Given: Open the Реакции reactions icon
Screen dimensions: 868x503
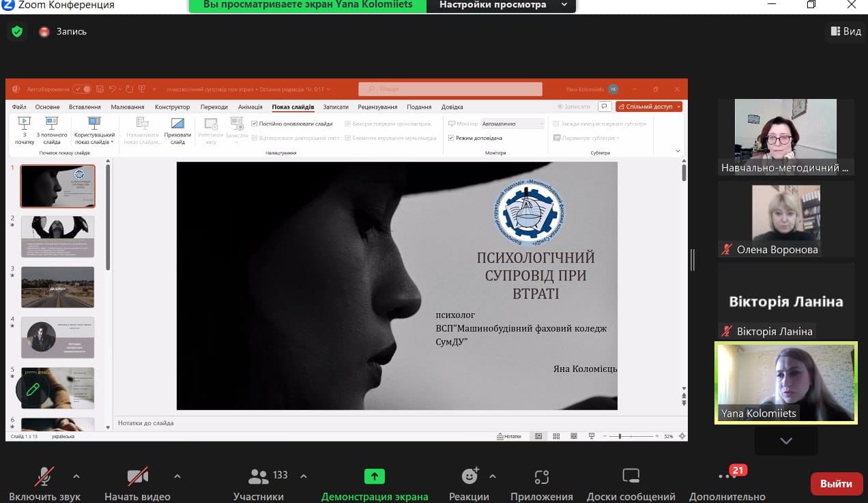Looking at the screenshot, I should (469, 476).
